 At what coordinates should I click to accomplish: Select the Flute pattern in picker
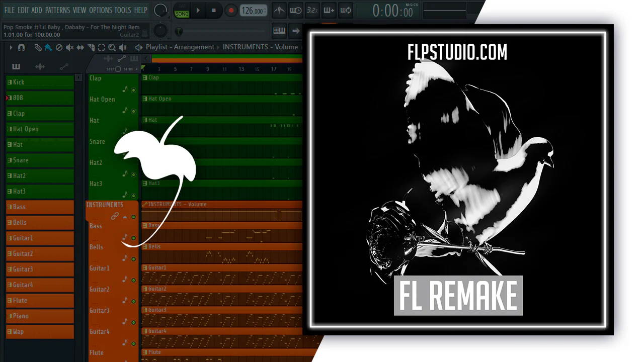coord(40,300)
